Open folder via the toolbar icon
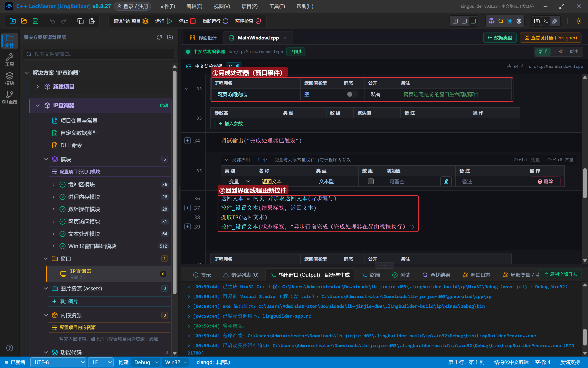The height and width of the screenshot is (368, 588). pos(24,21)
